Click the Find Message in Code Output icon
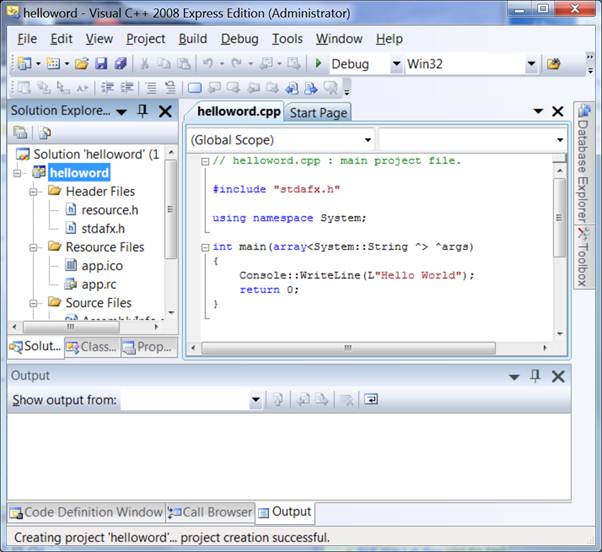The width and height of the screenshot is (602, 552). pyautogui.click(x=278, y=400)
